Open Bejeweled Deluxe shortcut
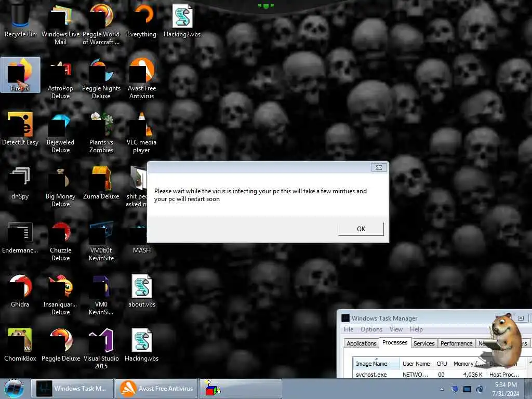The height and width of the screenshot is (399, 532). pyautogui.click(x=60, y=133)
